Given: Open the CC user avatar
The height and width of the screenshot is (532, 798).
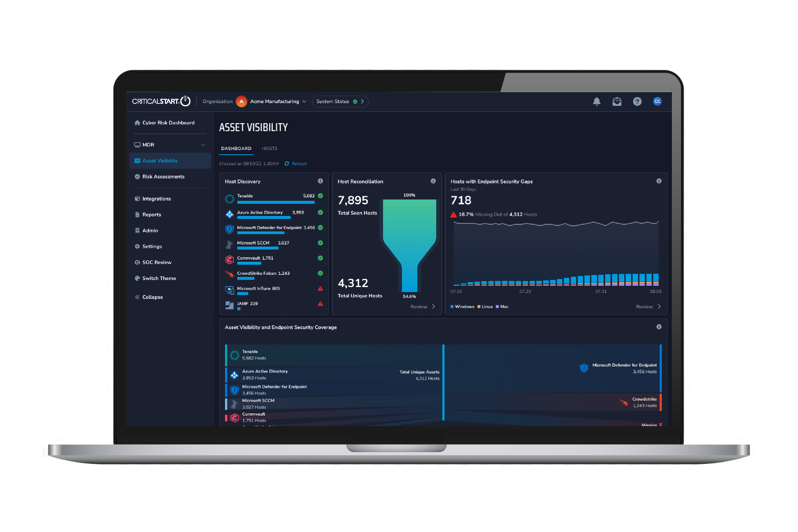Looking at the screenshot, I should point(657,101).
